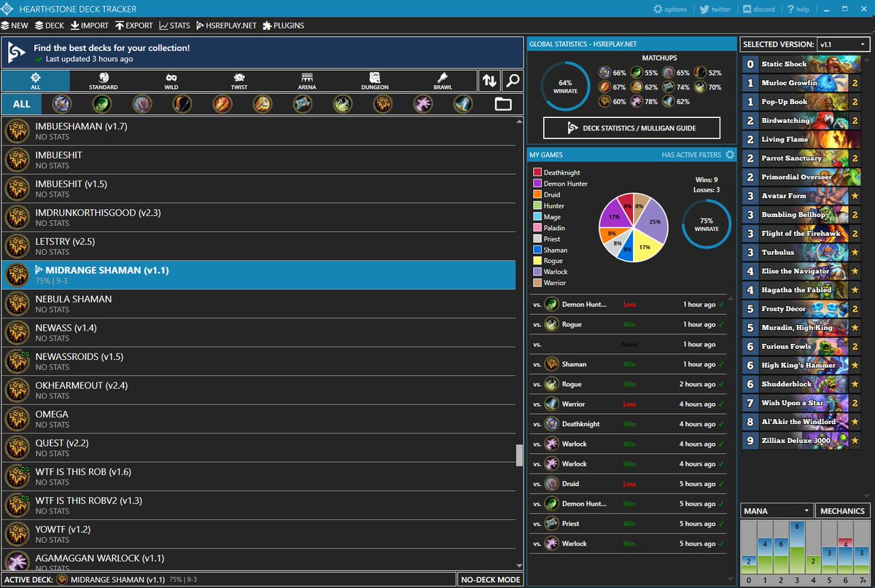Open the deck search magnifier
Image resolution: width=875 pixels, height=588 pixels.
pyautogui.click(x=513, y=81)
